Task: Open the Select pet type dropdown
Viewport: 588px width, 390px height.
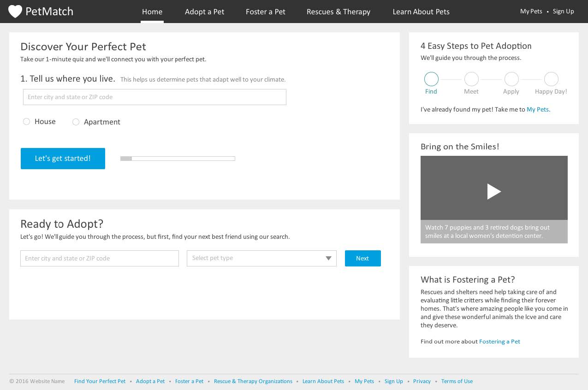Action: pos(261,258)
